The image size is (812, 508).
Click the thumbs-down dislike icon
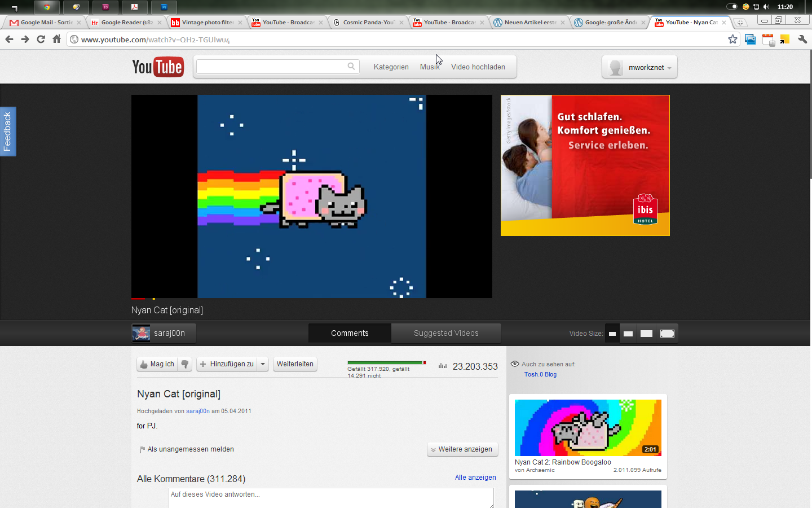click(x=185, y=365)
